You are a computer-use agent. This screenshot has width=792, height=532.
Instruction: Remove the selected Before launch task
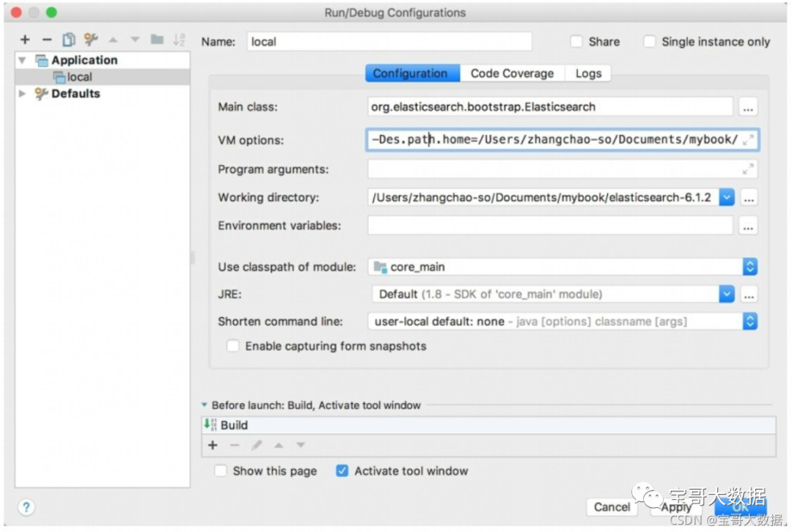click(x=235, y=446)
